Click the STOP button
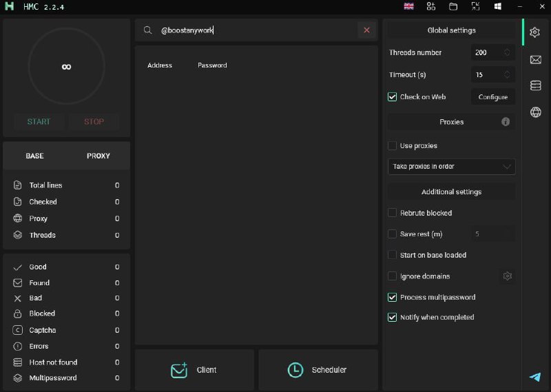This screenshot has height=392, width=551. (x=94, y=122)
